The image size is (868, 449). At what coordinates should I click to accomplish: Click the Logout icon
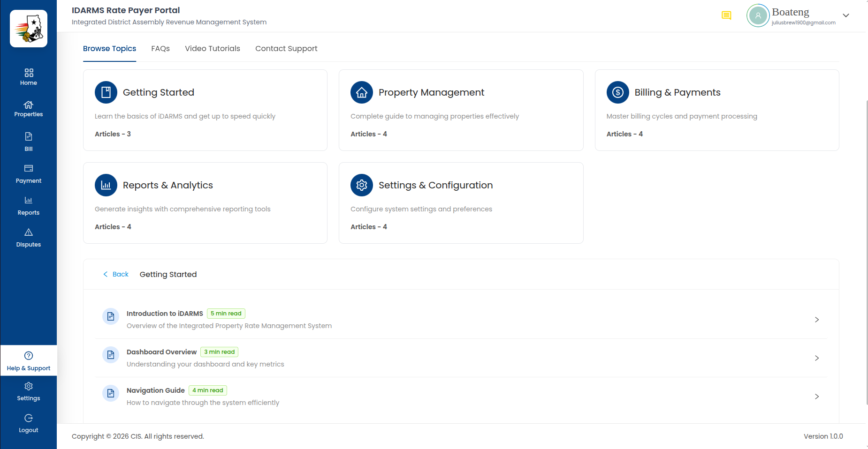(29, 418)
